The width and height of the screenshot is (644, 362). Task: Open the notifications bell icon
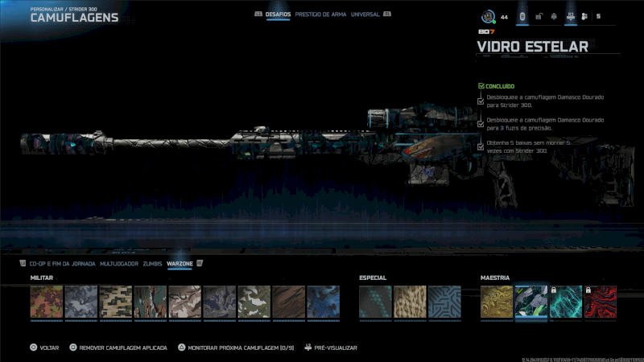(x=554, y=16)
